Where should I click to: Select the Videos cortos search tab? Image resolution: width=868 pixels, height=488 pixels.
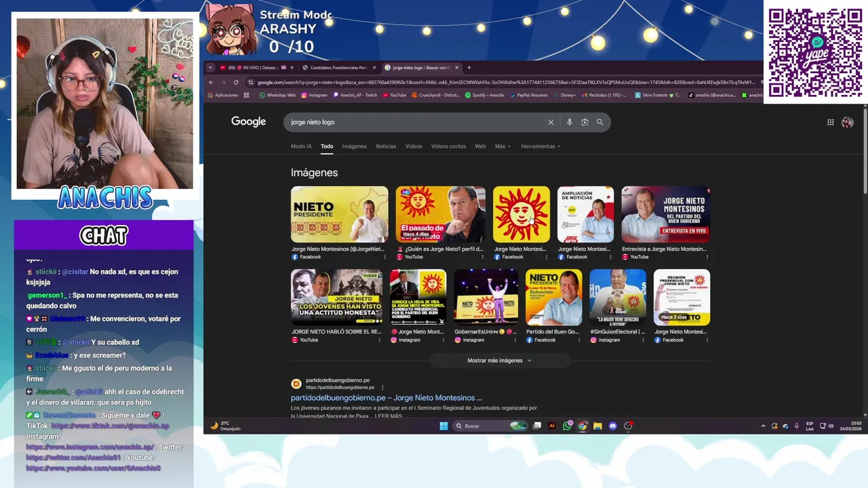[448, 146]
